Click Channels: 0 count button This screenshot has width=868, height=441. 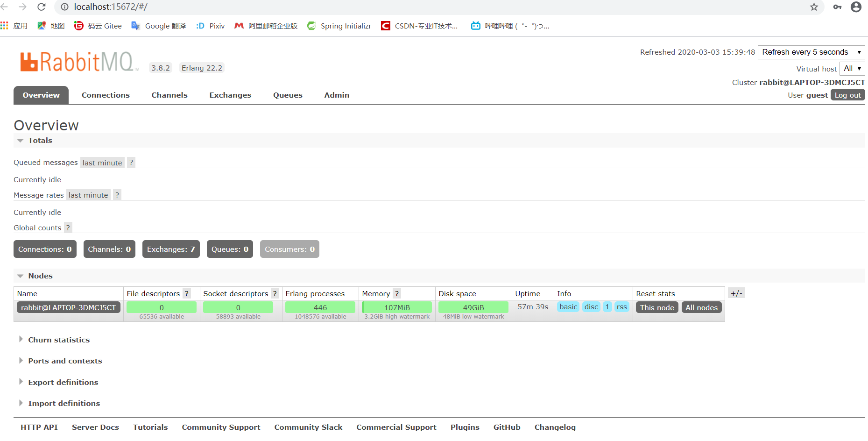click(109, 249)
